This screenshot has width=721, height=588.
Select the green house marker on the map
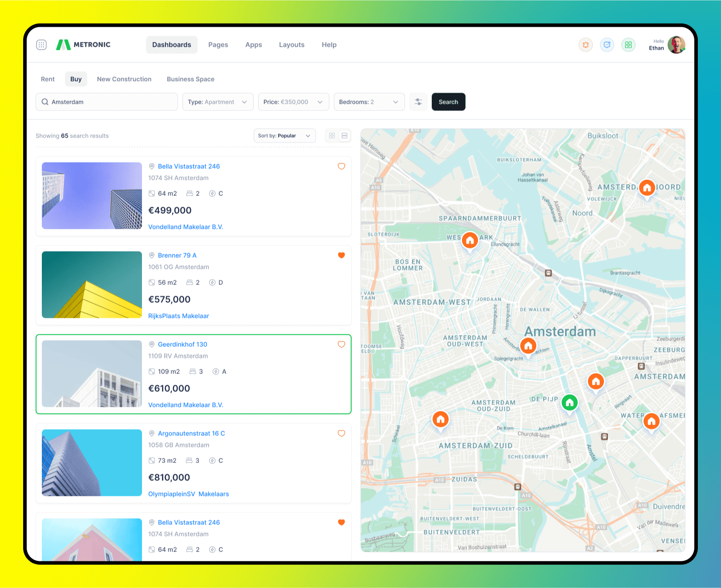570,402
